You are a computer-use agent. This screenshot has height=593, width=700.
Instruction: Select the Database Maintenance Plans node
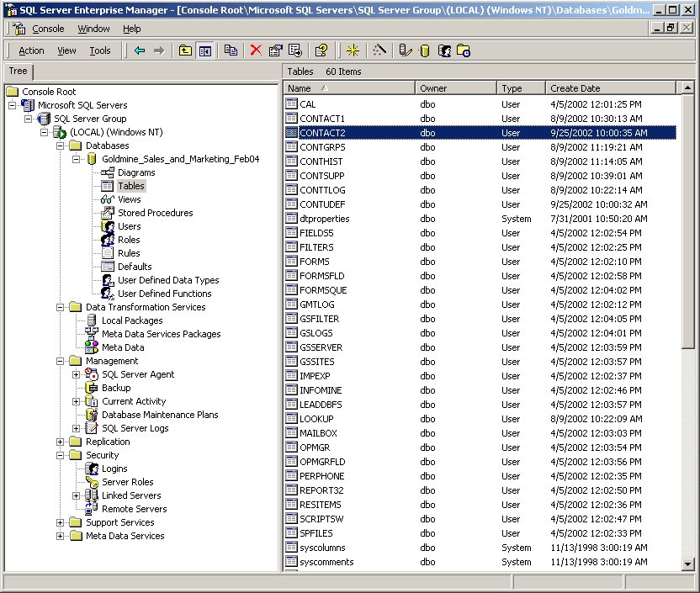point(160,415)
